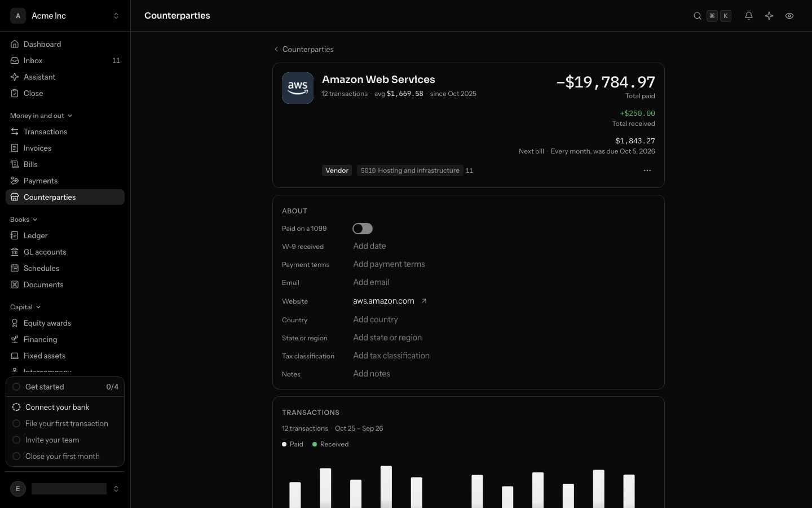Click the 5010 Hosting and infrastructure tag

410,170
